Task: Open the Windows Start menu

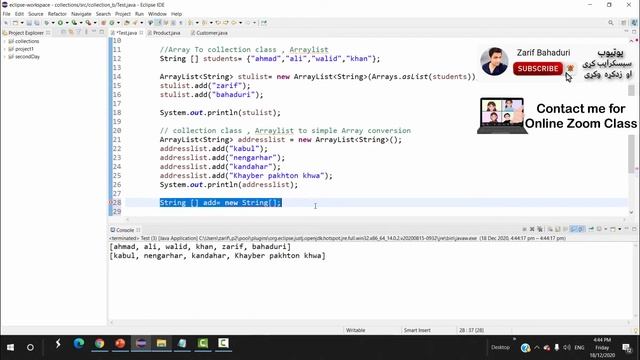Action: point(11,347)
